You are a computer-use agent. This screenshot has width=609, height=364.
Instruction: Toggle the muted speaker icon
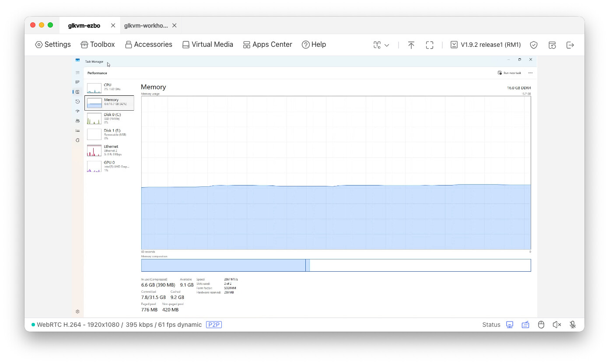click(557, 325)
